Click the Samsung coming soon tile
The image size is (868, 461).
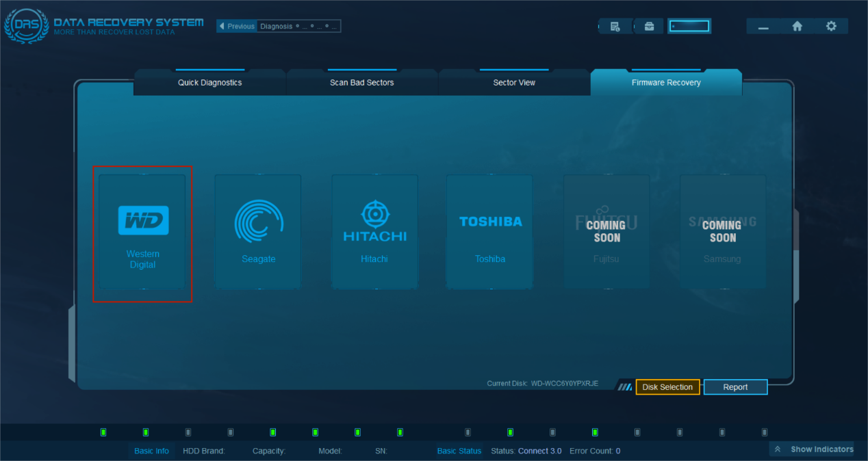(723, 232)
